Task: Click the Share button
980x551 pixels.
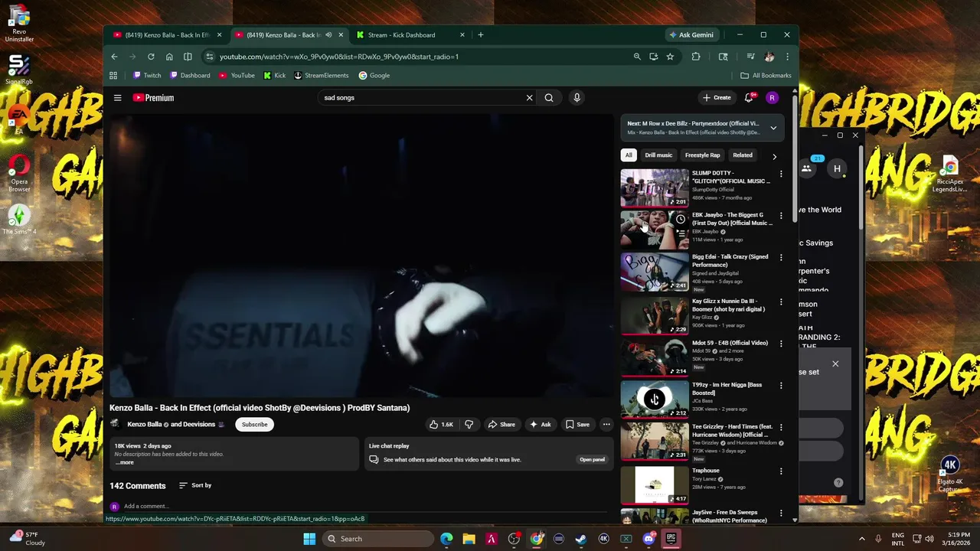Action: tap(502, 425)
